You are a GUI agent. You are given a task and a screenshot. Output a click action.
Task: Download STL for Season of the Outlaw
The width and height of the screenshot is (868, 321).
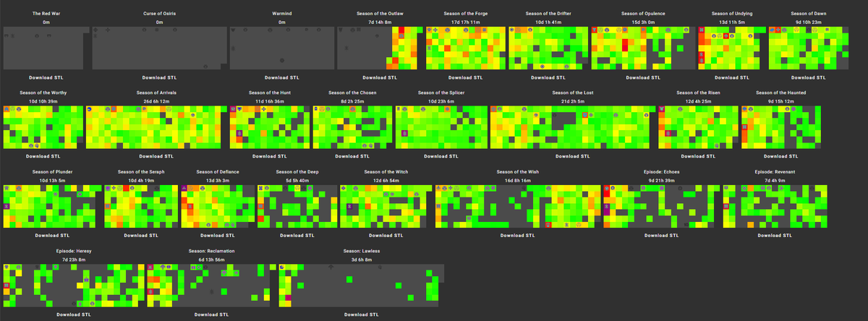point(380,77)
